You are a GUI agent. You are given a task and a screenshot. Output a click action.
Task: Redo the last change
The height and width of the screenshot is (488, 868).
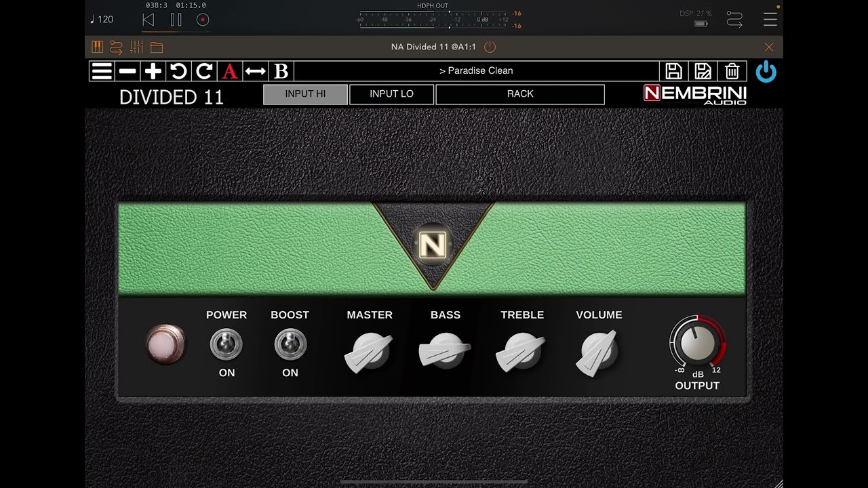(x=204, y=71)
